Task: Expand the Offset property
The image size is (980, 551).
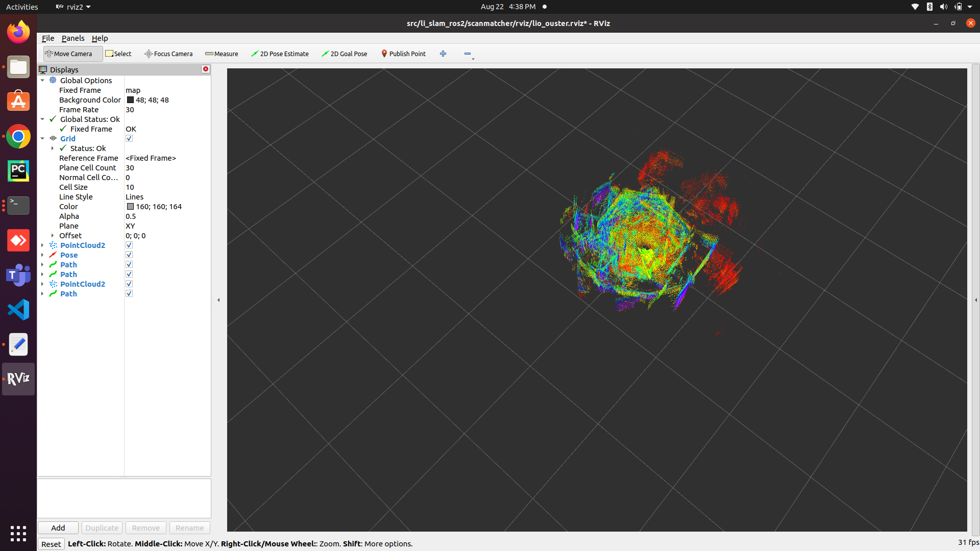Action: pos(53,235)
